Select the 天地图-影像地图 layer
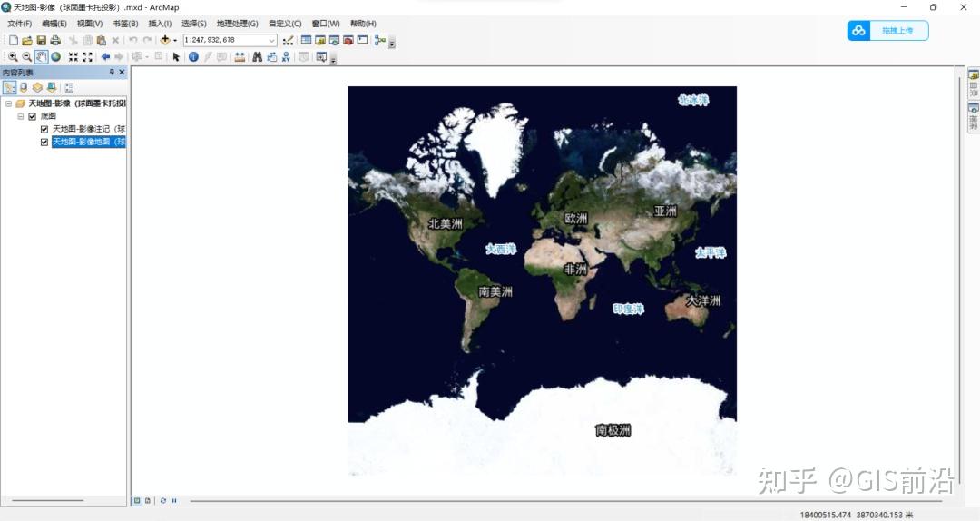Image resolution: width=980 pixels, height=521 pixels. pos(89,142)
